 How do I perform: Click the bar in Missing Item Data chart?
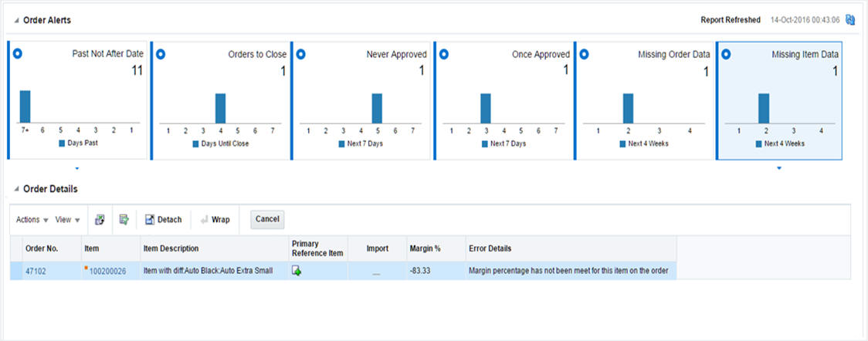coord(764,108)
